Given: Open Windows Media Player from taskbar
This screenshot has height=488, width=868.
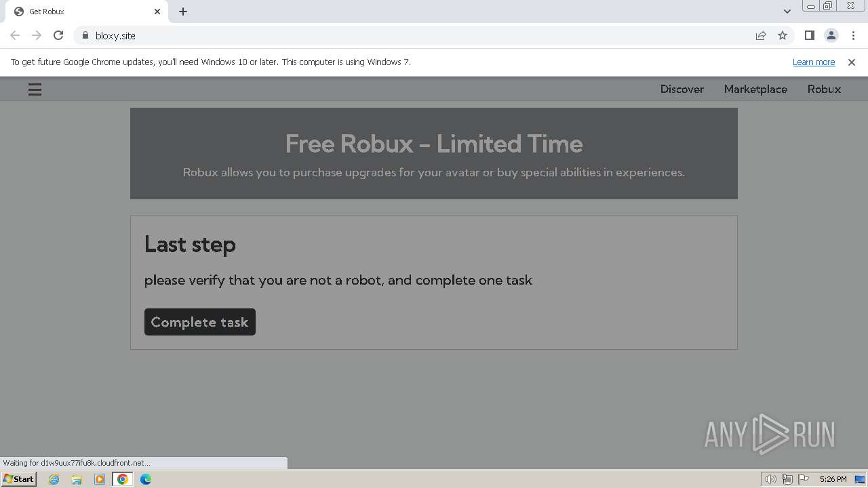Looking at the screenshot, I should click(x=100, y=479).
